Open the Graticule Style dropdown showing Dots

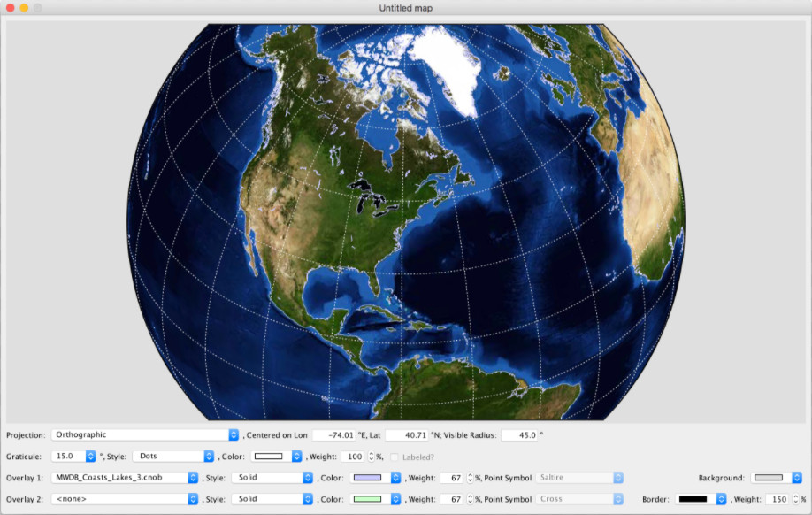pyautogui.click(x=173, y=456)
